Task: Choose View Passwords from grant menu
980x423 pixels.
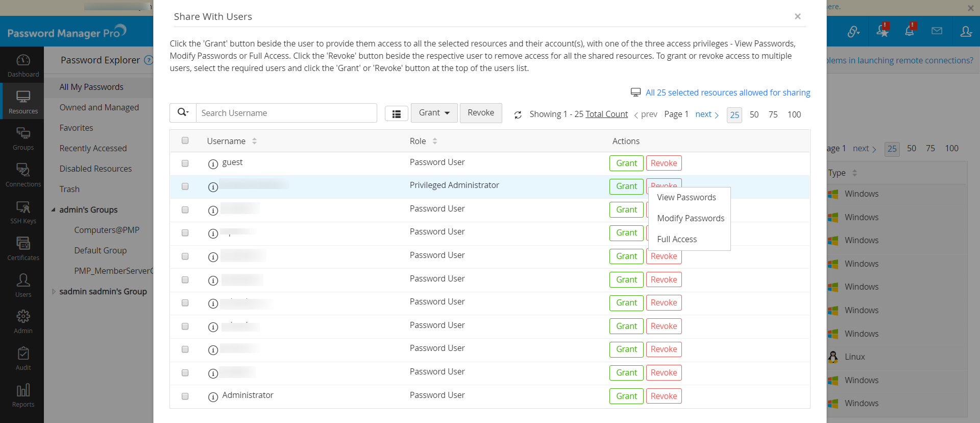Action: [686, 198]
